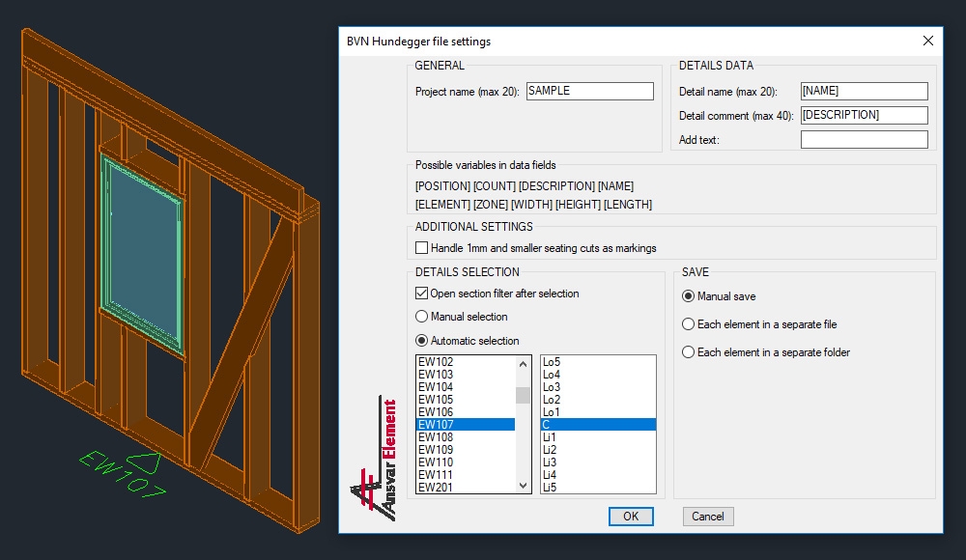
Task: Select zone Lo2 in the zone list
Action: (x=598, y=400)
